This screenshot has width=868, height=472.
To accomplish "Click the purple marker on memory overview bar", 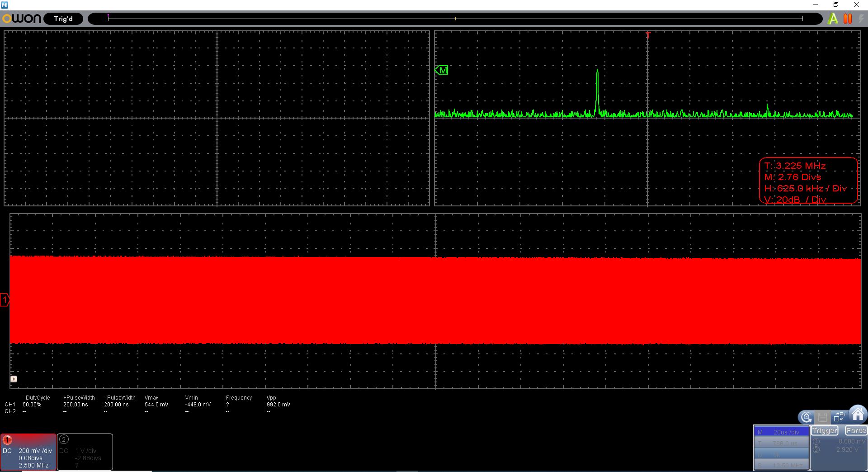I will [108, 16].
